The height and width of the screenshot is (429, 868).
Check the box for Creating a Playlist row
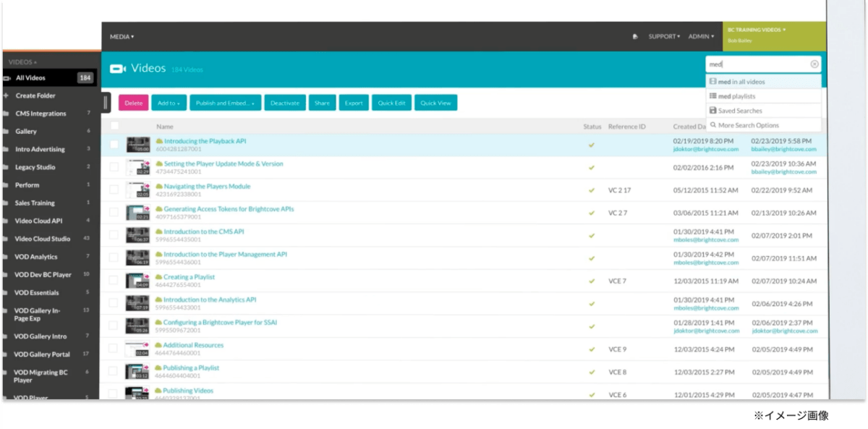pos(114,281)
